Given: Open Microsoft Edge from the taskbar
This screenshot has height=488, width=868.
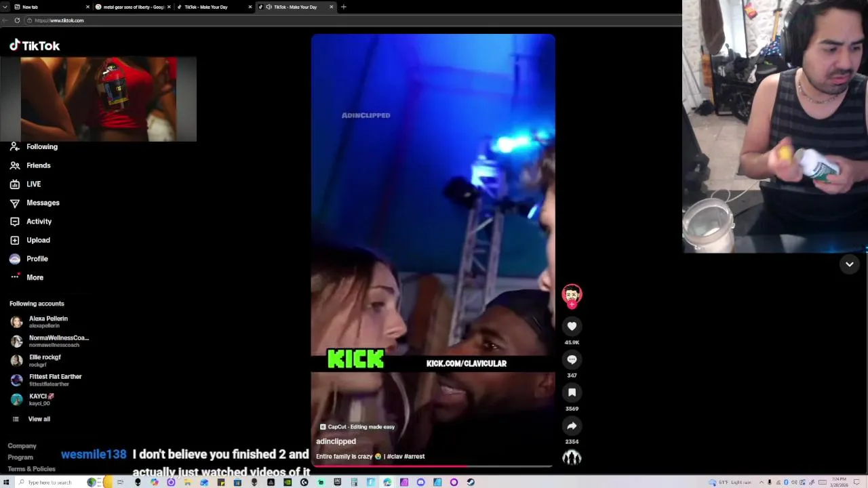Looking at the screenshot, I should 387,482.
